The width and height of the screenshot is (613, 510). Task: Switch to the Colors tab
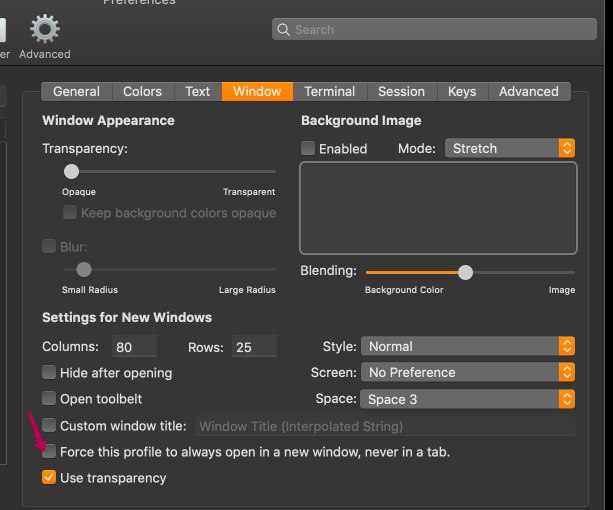point(143,91)
